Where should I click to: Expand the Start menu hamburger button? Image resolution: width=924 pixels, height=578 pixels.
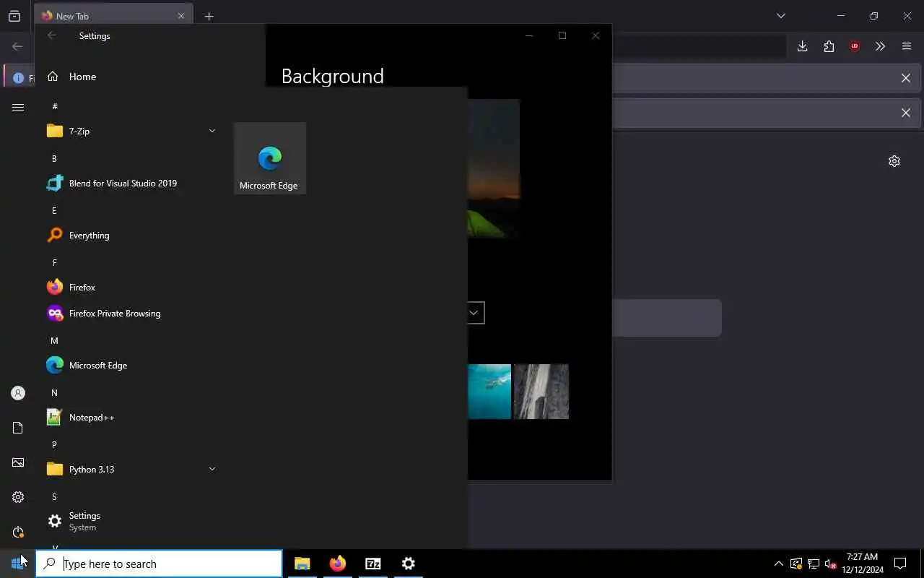pyautogui.click(x=18, y=107)
